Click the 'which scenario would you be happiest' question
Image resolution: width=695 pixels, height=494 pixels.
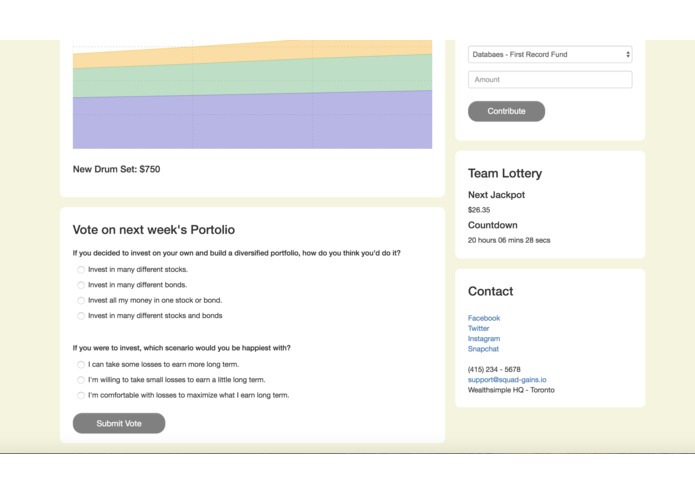pyautogui.click(x=182, y=348)
